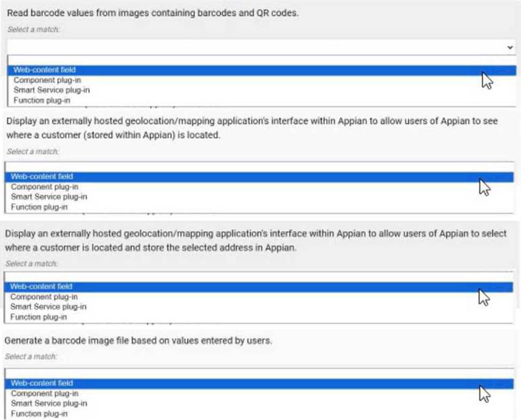The height and width of the screenshot is (420, 521).
Task: Pick Component plug-in for store selected address question
Action: [258, 297]
